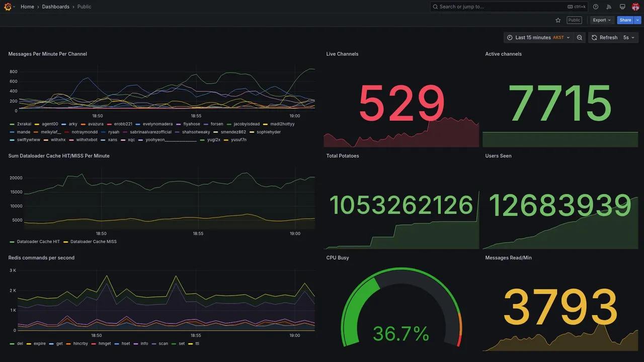Open the help question-mark icon
The image size is (644, 362).
click(x=596, y=7)
